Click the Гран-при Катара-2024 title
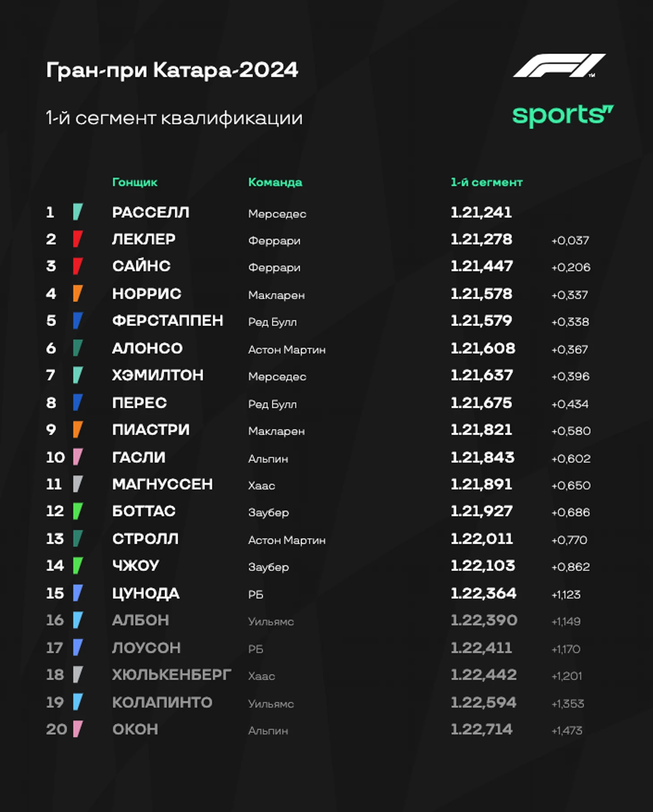The image size is (653, 812). tap(172, 70)
